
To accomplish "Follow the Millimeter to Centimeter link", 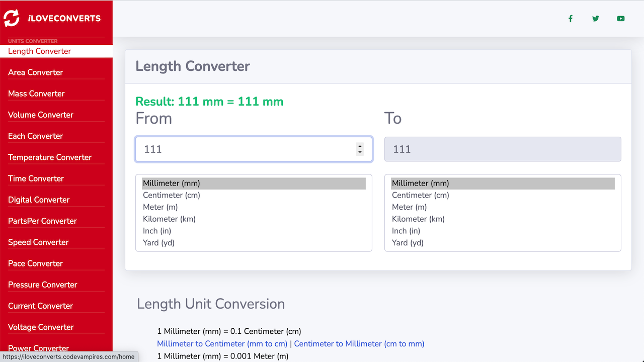I will tap(222, 344).
